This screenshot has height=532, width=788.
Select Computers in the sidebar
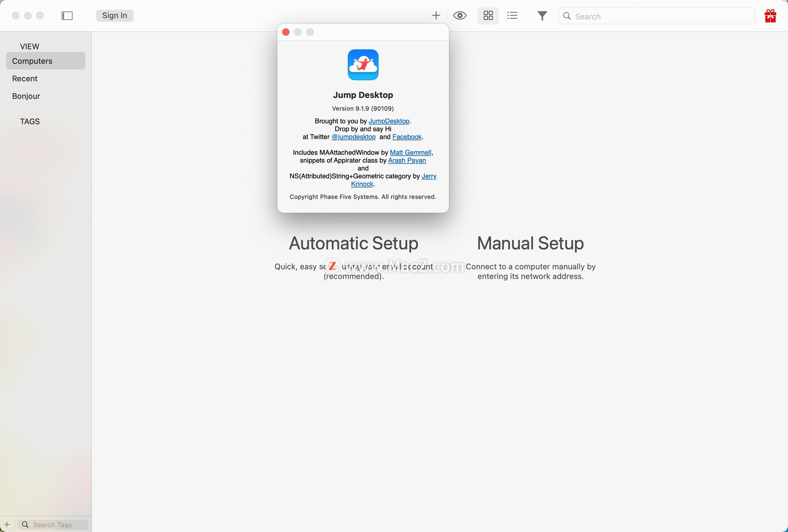pyautogui.click(x=46, y=61)
